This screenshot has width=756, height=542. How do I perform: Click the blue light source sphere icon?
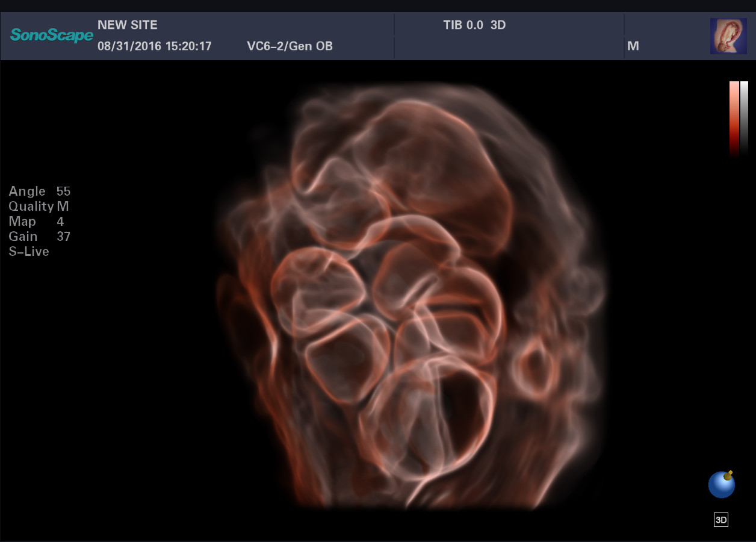(721, 485)
